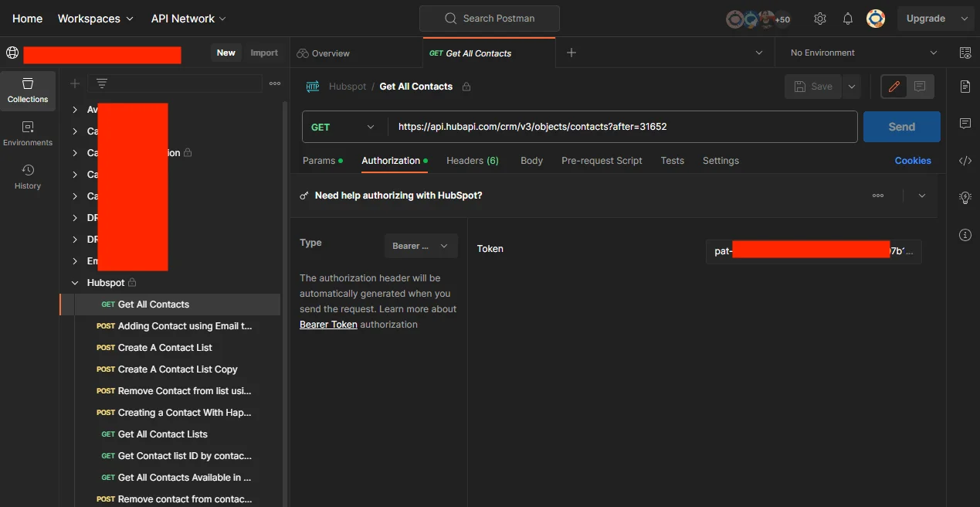Open the Code snippet icon
980x507 pixels.
point(965,161)
